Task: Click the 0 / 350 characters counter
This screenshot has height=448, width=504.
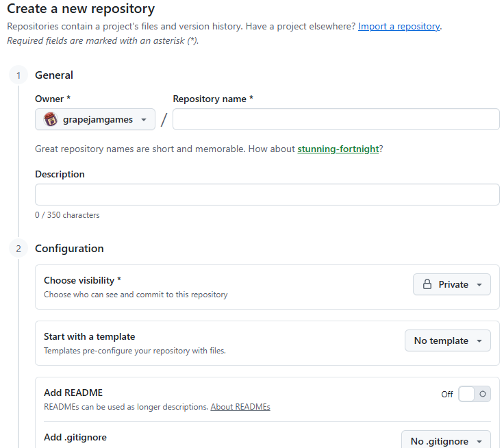Action: pos(67,215)
